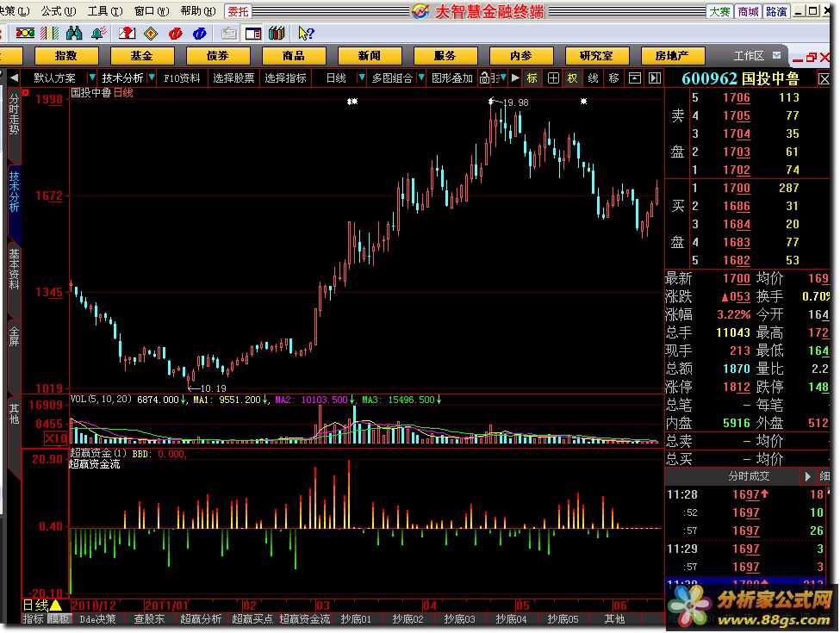Viewport: 840px width, 633px height.
Task: Click the red X10 volume scale box
Action: tap(55, 438)
